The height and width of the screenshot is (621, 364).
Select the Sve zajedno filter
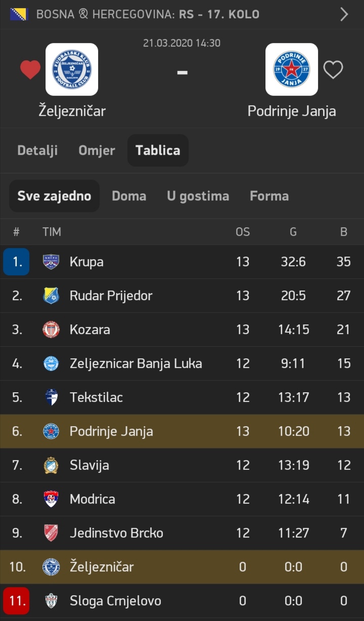coord(54,196)
